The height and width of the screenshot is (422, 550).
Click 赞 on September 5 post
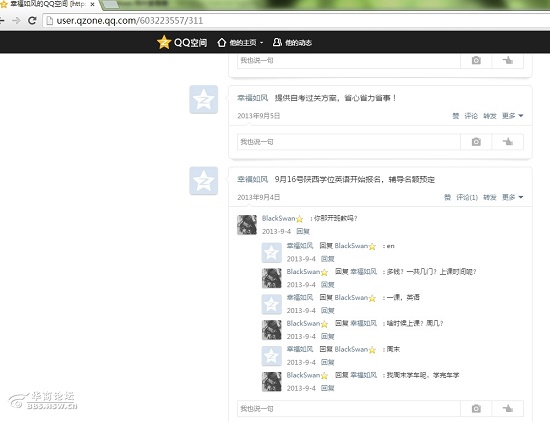pos(456,116)
